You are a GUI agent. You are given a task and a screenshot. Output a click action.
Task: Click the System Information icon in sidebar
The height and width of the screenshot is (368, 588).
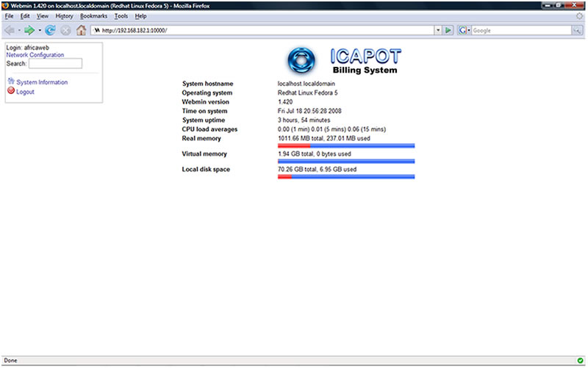pos(11,82)
